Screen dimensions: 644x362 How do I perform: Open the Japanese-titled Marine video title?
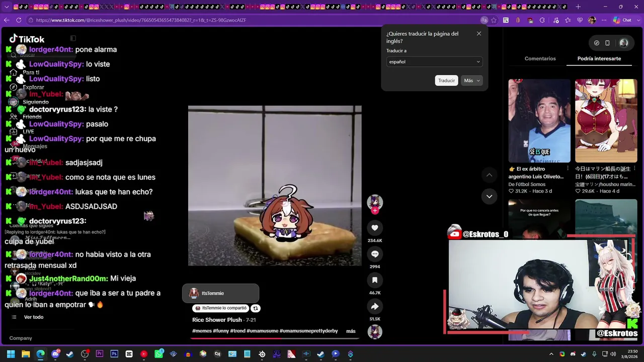pyautogui.click(x=603, y=173)
